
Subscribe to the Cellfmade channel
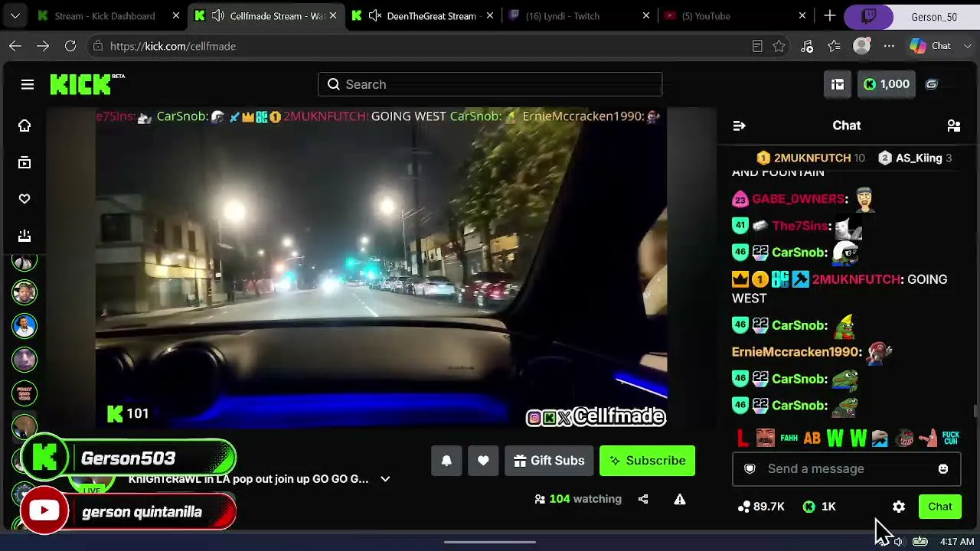point(648,461)
